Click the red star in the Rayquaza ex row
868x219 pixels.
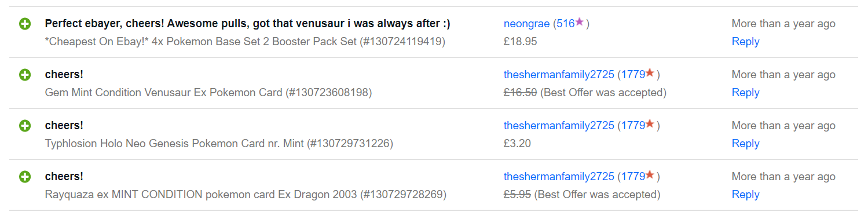(x=650, y=175)
